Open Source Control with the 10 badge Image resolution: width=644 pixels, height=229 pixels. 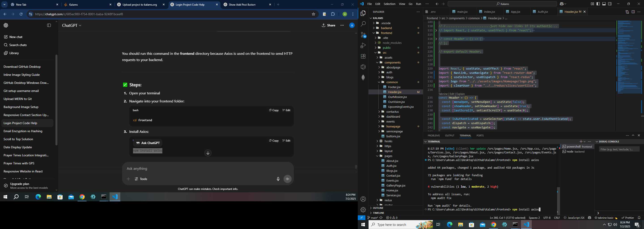point(363,35)
